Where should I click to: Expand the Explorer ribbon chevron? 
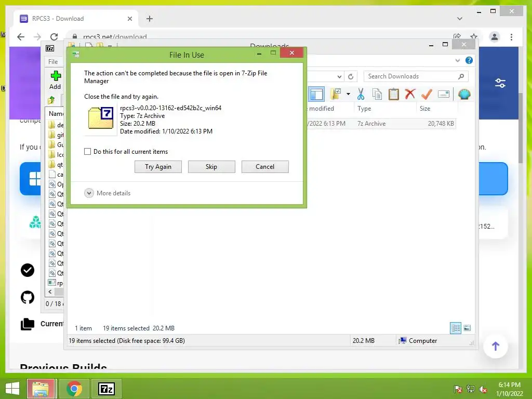(x=457, y=60)
